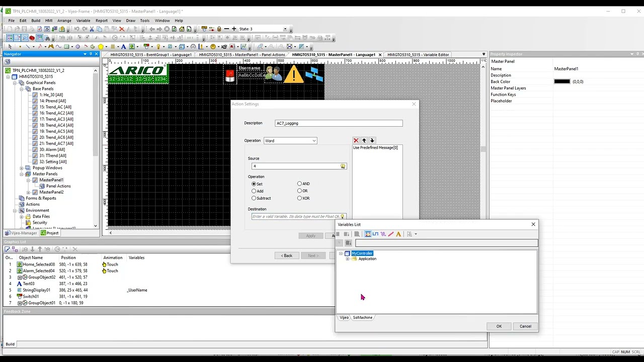Viewport: 644px width, 362px height.
Task: Select the XOR operation radio button
Action: tap(299, 198)
